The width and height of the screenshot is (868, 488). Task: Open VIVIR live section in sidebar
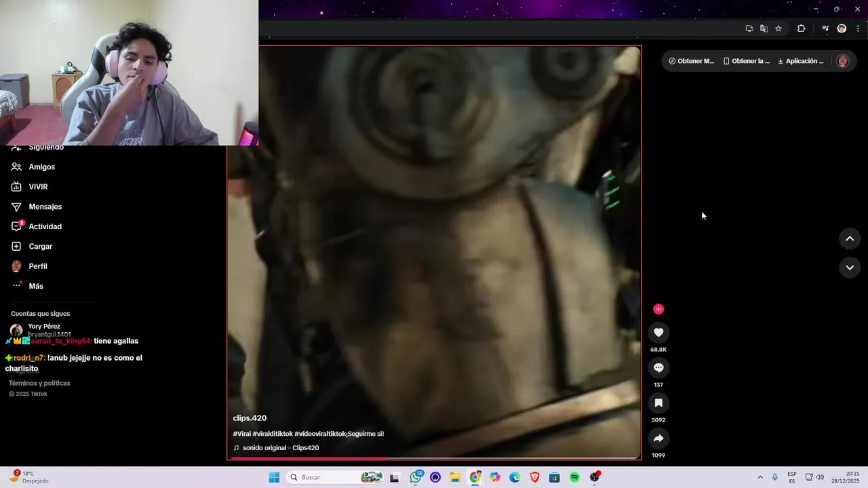pyautogui.click(x=38, y=186)
